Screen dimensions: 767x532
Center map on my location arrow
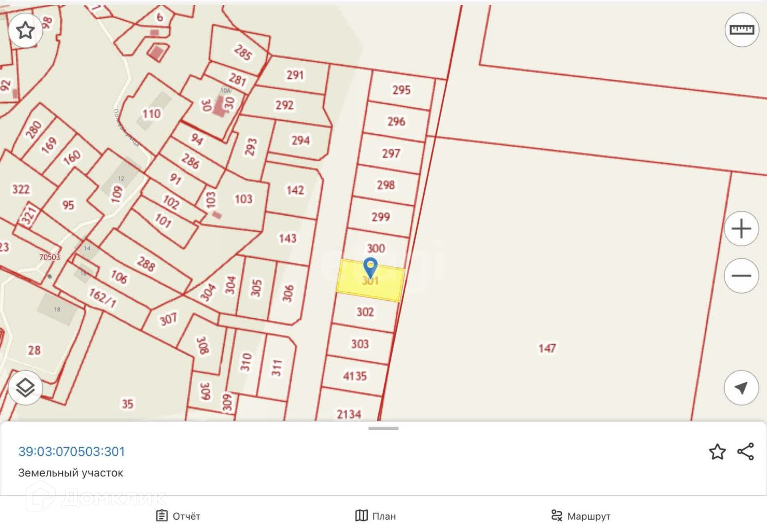tap(741, 388)
